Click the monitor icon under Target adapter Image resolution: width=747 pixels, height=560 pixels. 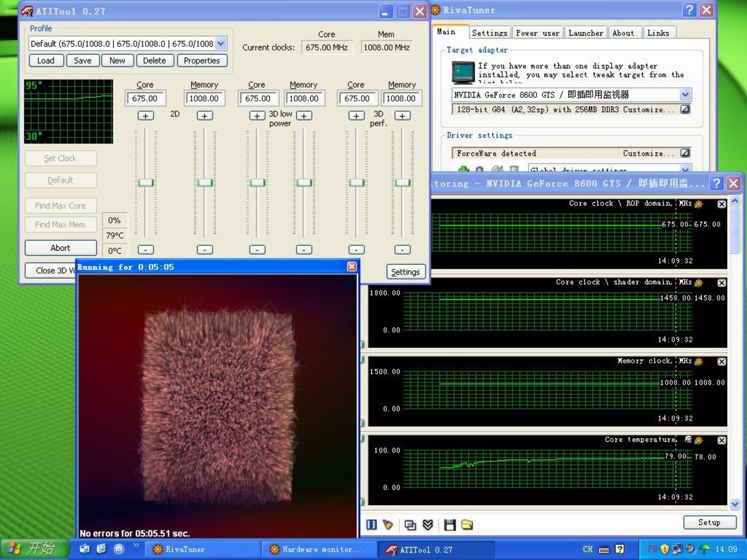[x=463, y=72]
